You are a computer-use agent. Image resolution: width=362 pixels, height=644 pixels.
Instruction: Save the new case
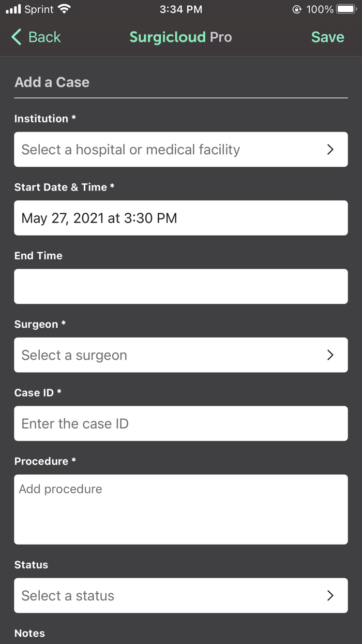coord(327,37)
